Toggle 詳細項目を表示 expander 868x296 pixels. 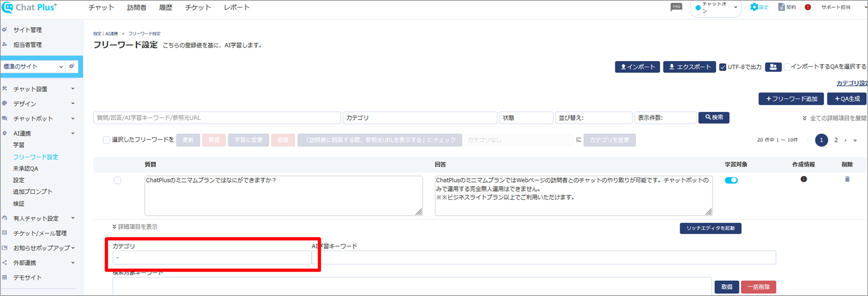tap(135, 227)
